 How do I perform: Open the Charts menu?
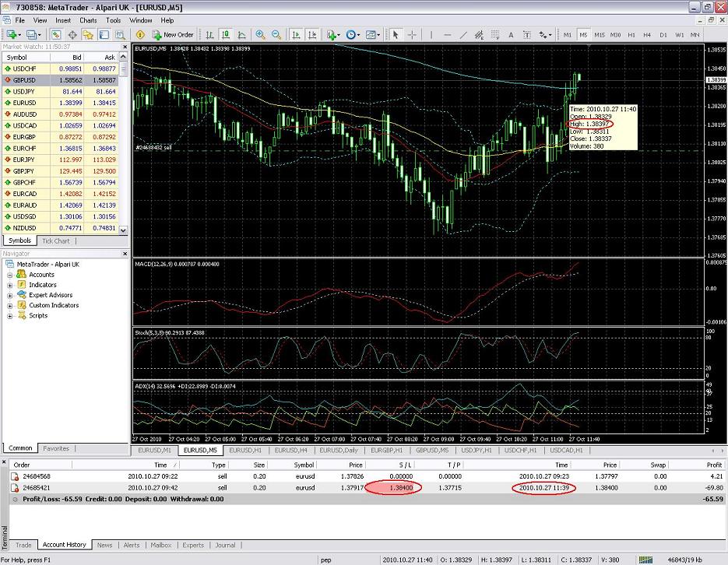[x=88, y=20]
